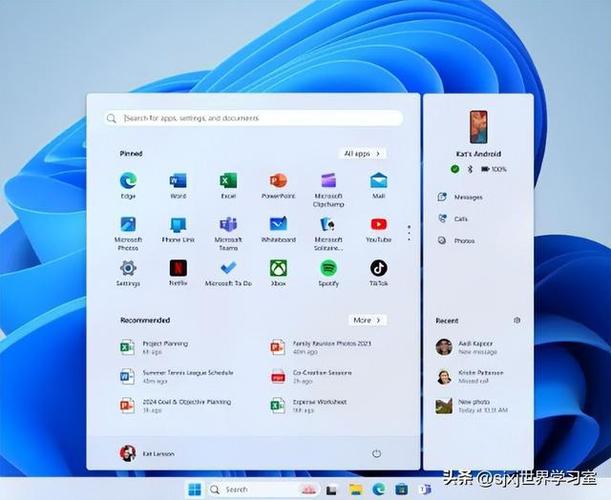This screenshot has width=611, height=500.
Task: Click the Start menu search box
Action: point(253,118)
